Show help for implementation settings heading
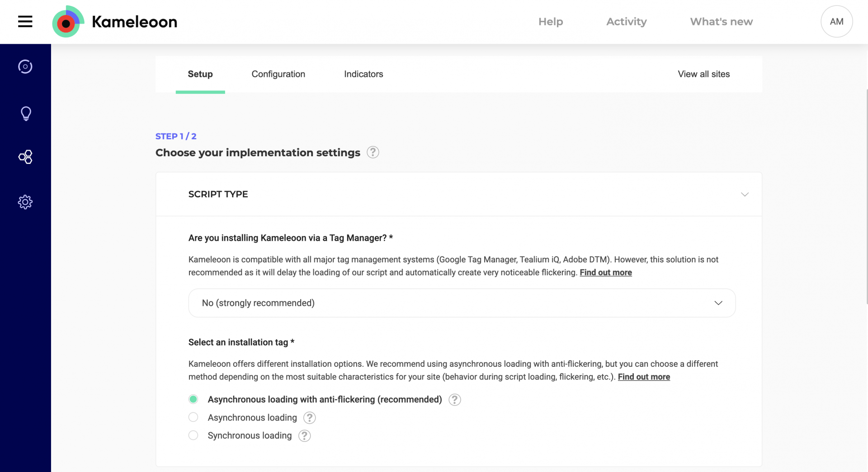868x472 pixels. 373,152
